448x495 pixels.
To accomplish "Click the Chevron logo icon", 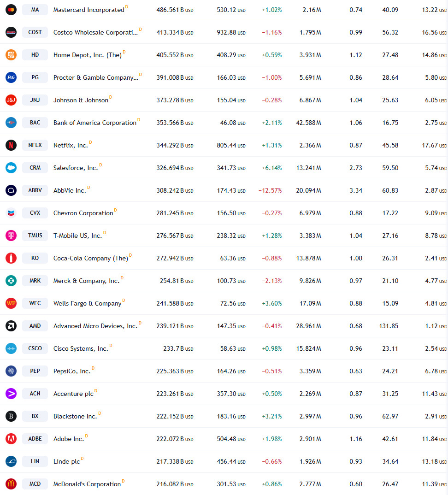I will [x=11, y=213].
